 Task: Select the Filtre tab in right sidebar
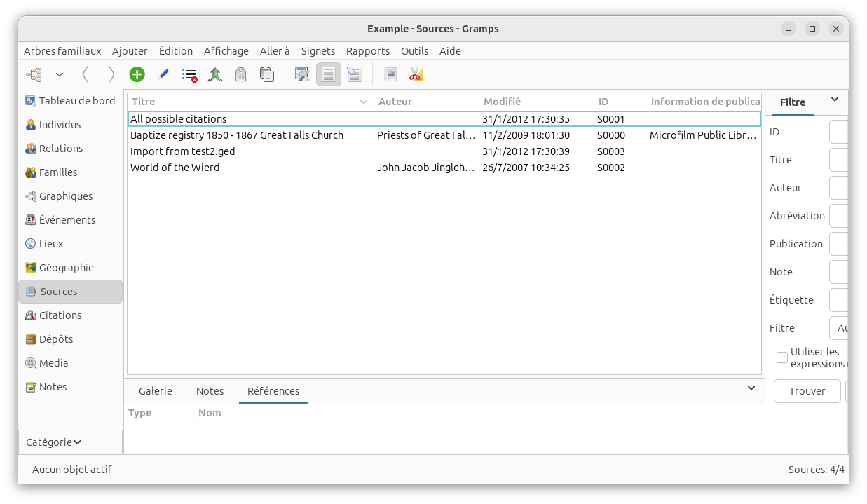793,102
